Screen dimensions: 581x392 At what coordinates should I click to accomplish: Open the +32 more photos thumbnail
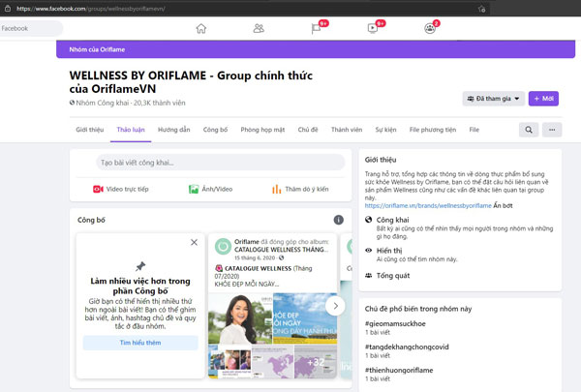click(316, 362)
